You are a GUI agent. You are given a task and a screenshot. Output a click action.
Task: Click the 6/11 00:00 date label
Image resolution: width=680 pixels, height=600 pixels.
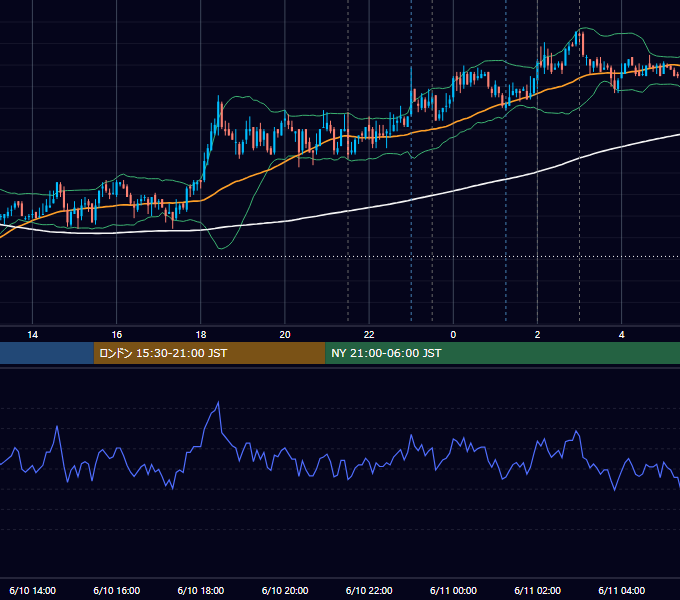click(x=453, y=590)
